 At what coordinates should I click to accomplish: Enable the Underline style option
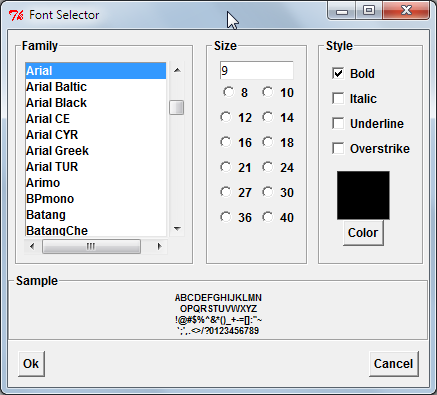[338, 123]
